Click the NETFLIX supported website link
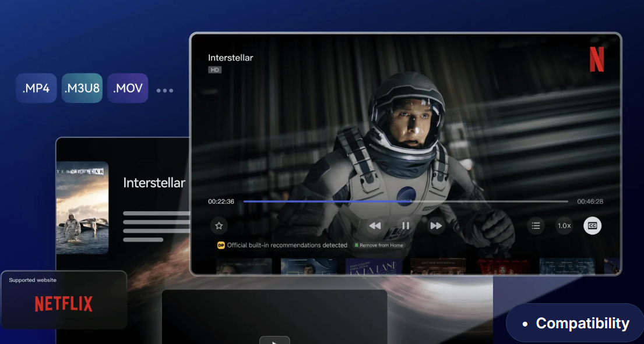The height and width of the screenshot is (344, 644). click(x=62, y=303)
